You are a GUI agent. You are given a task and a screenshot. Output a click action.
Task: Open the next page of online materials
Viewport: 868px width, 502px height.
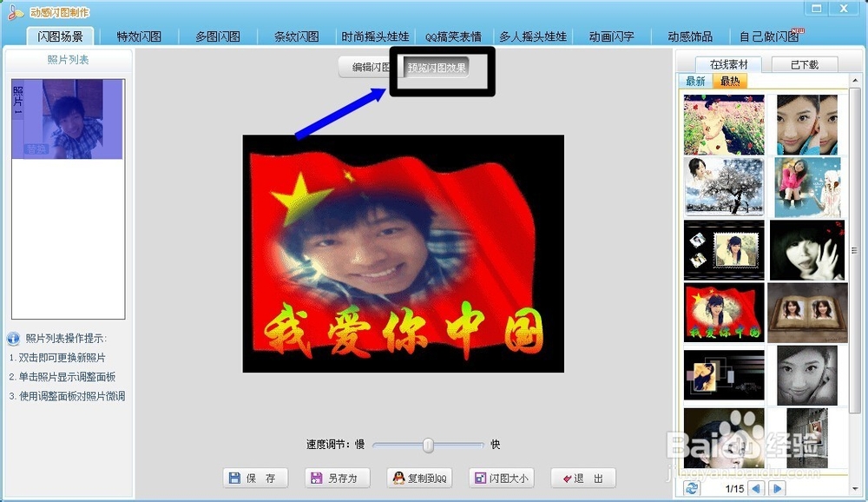(x=779, y=487)
